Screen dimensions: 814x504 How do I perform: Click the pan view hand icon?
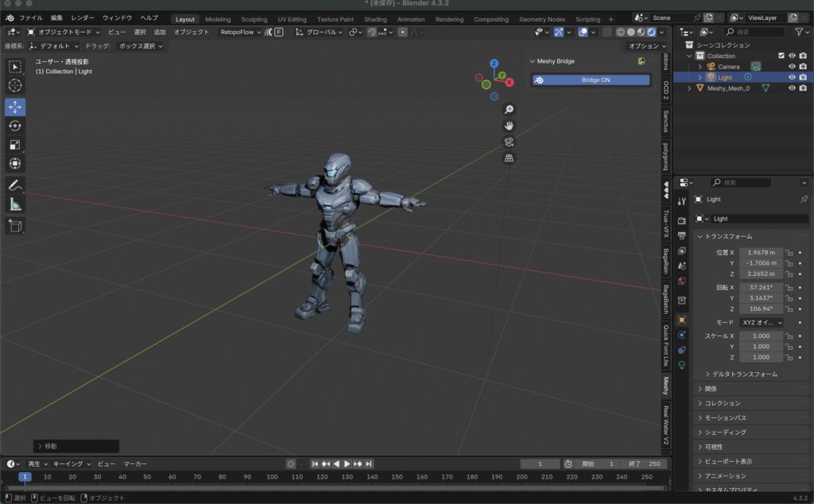tap(509, 126)
